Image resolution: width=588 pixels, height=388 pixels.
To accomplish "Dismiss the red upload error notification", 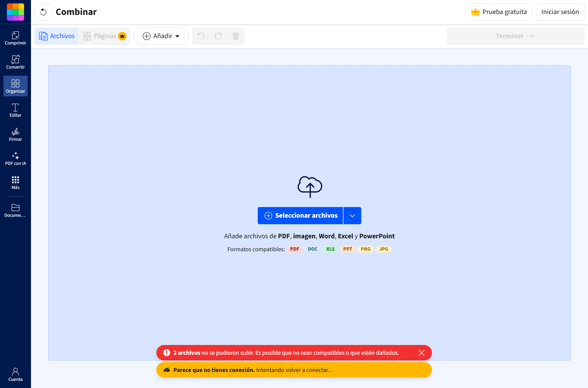I will (x=421, y=353).
